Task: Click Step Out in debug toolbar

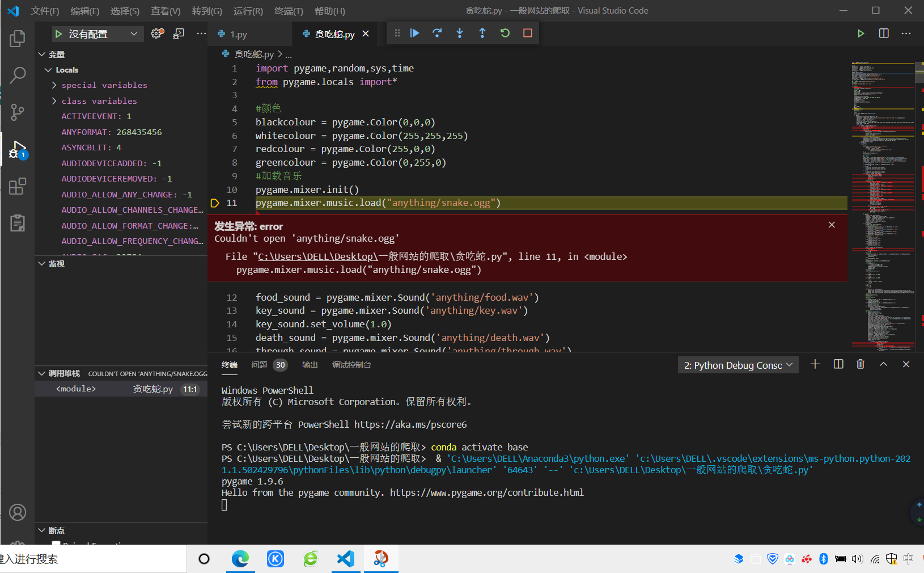Action: click(x=482, y=33)
